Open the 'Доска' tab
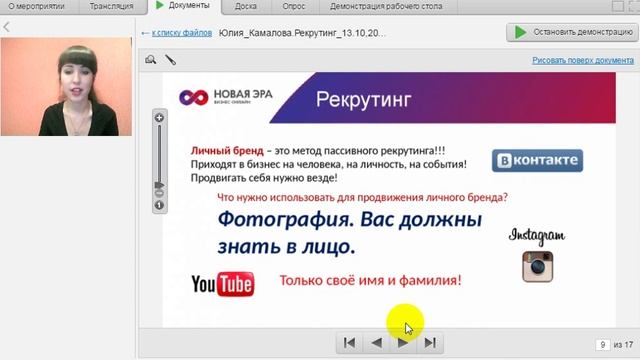The height and width of the screenshot is (360, 640). [246, 6]
